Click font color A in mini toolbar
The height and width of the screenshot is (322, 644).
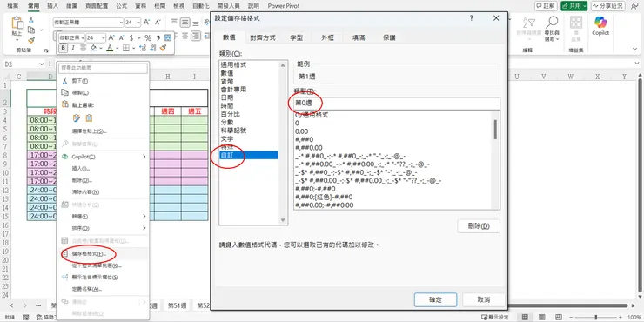click(x=110, y=48)
